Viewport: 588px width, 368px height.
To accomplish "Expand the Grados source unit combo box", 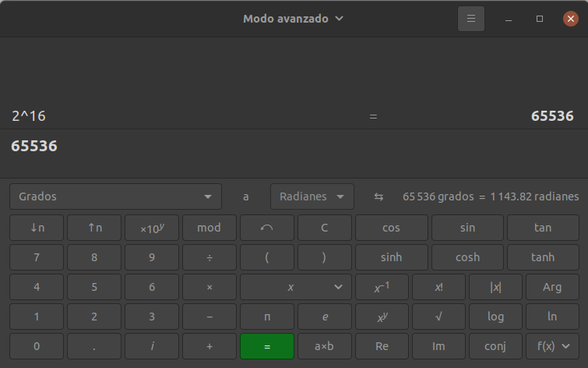I will coord(115,196).
